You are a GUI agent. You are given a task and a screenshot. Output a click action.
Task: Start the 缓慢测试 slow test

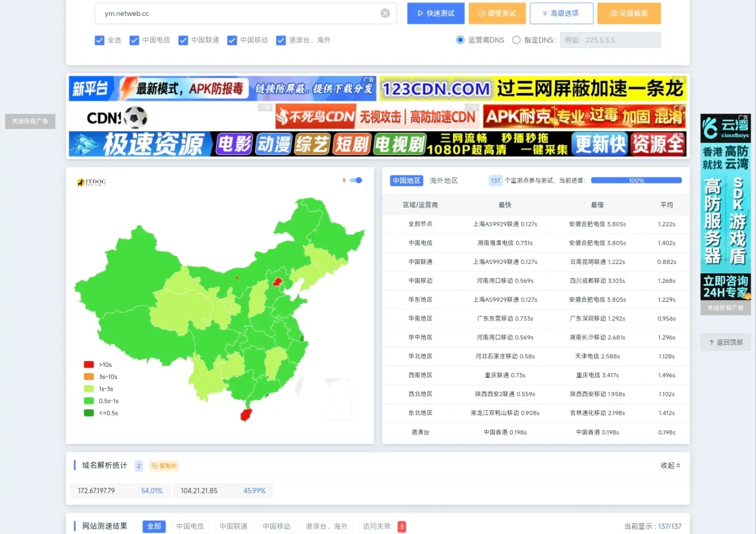pos(497,13)
